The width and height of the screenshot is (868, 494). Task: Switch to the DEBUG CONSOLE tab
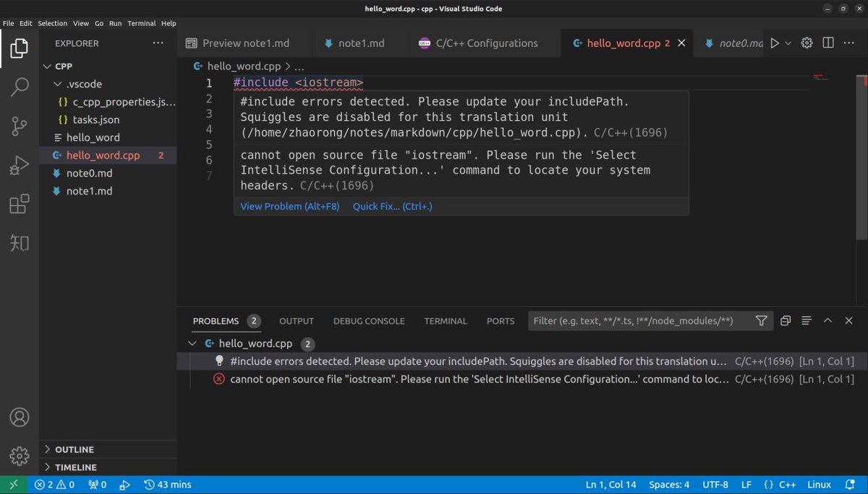369,321
